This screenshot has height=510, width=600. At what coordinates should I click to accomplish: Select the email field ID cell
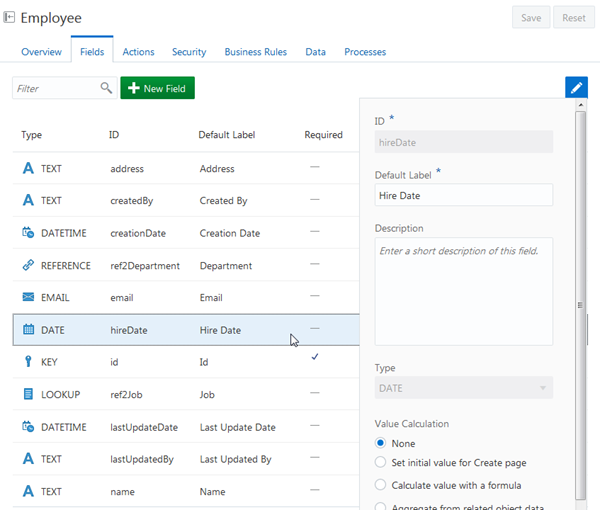pos(122,298)
